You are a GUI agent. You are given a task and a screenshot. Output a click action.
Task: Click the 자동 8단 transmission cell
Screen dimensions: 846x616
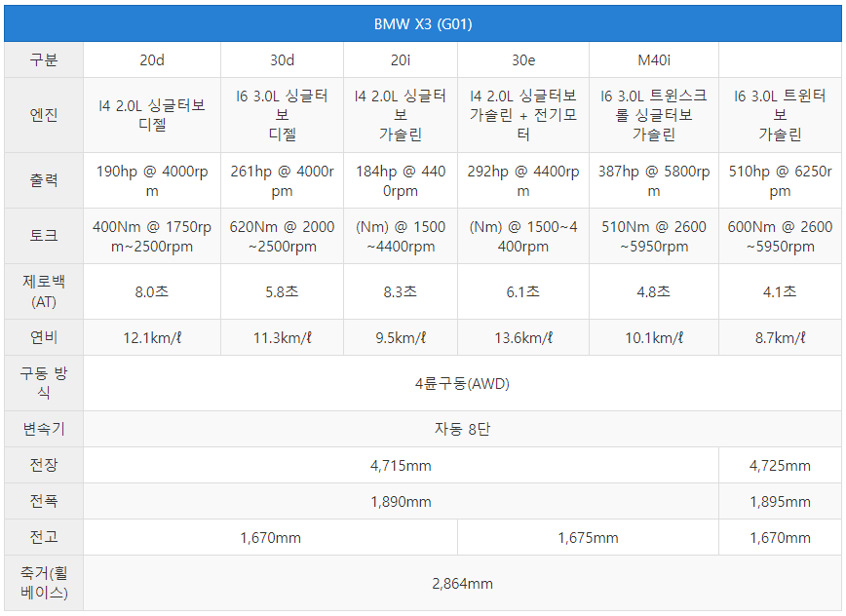(462, 429)
